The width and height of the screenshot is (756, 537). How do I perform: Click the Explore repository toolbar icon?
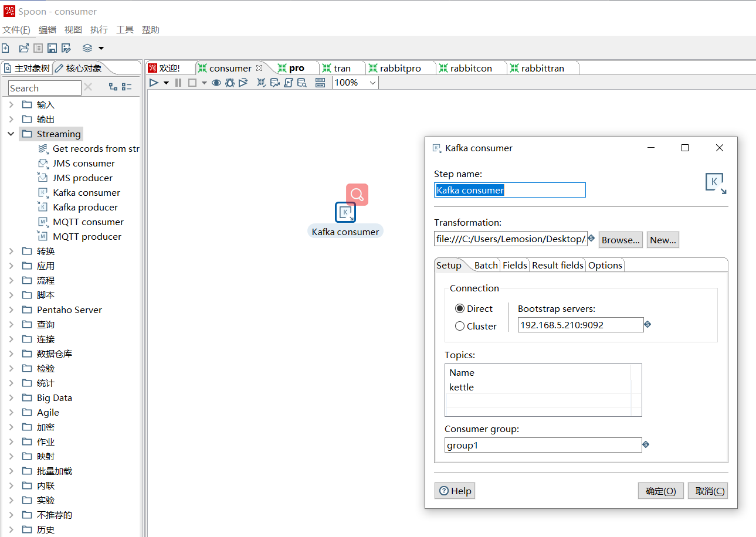(38, 48)
